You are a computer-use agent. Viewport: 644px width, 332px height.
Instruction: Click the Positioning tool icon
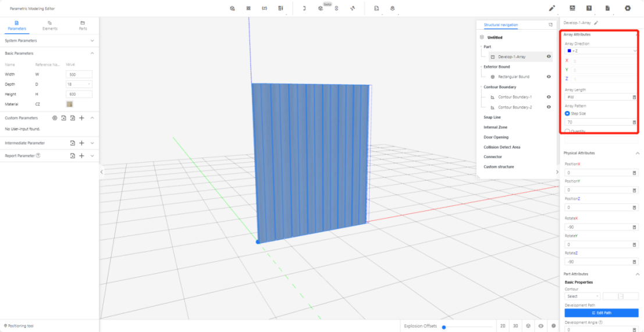click(5, 326)
